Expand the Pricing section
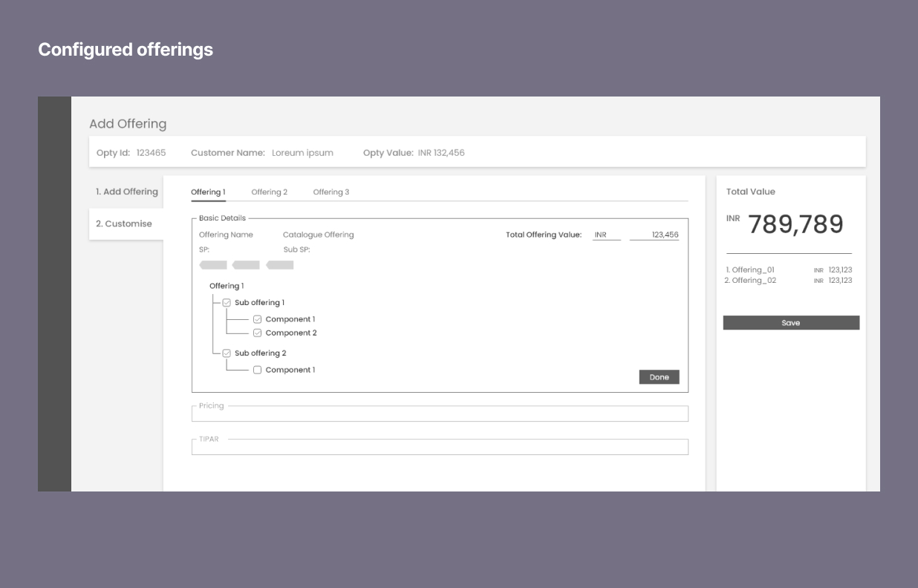918x588 pixels. pos(440,414)
